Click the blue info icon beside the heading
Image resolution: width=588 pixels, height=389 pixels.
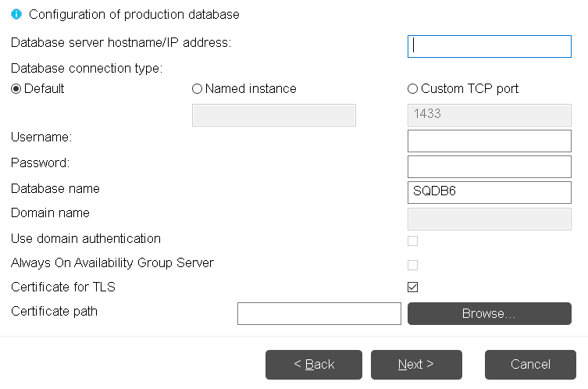pyautogui.click(x=16, y=14)
